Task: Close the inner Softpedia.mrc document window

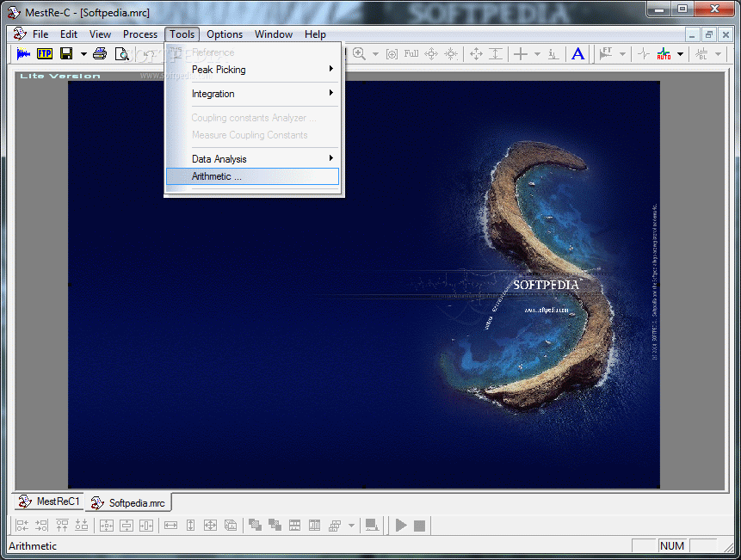Action: [x=726, y=35]
